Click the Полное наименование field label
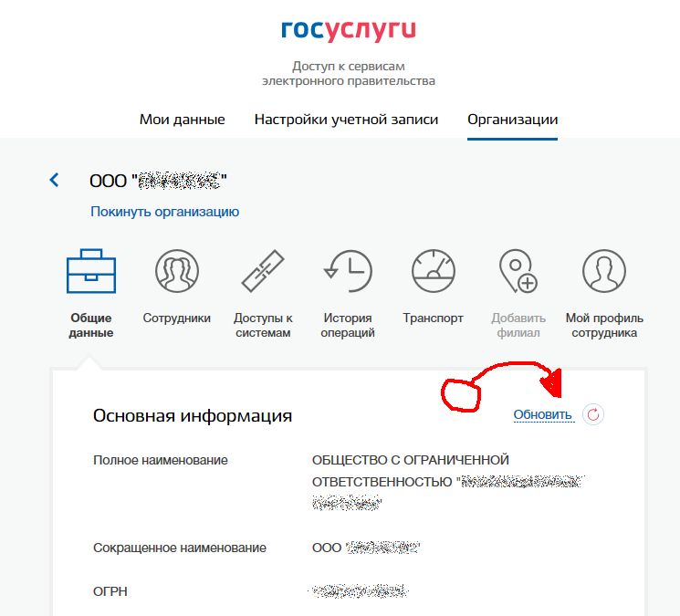Viewport: 680px width, 616px height. coord(161,460)
